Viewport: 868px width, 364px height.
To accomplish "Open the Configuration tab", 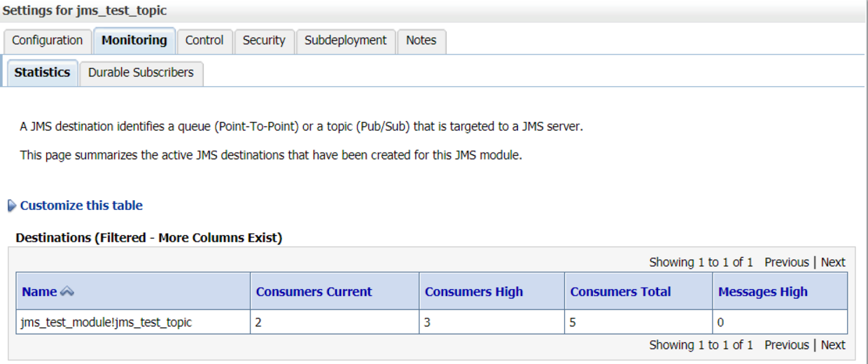I will pos(48,41).
